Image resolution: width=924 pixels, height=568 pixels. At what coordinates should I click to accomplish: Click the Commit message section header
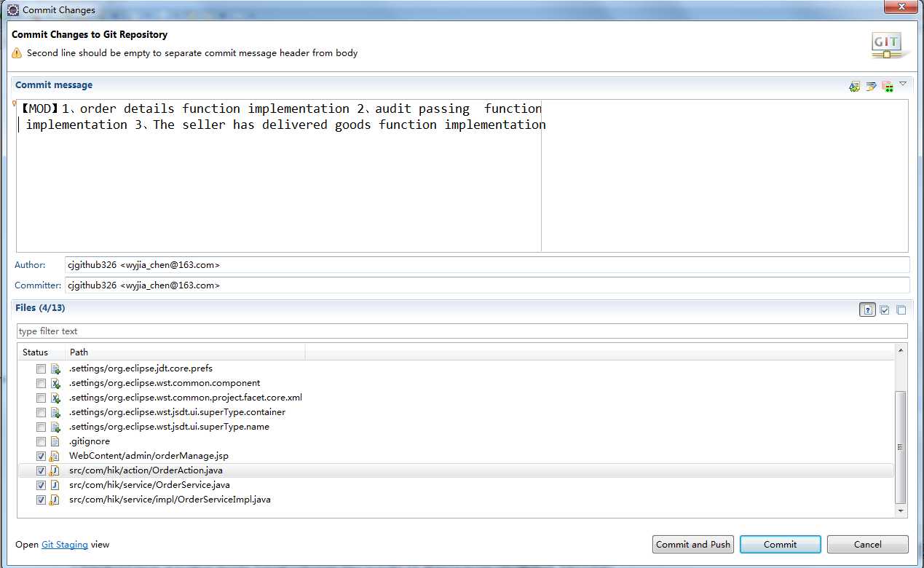click(54, 85)
